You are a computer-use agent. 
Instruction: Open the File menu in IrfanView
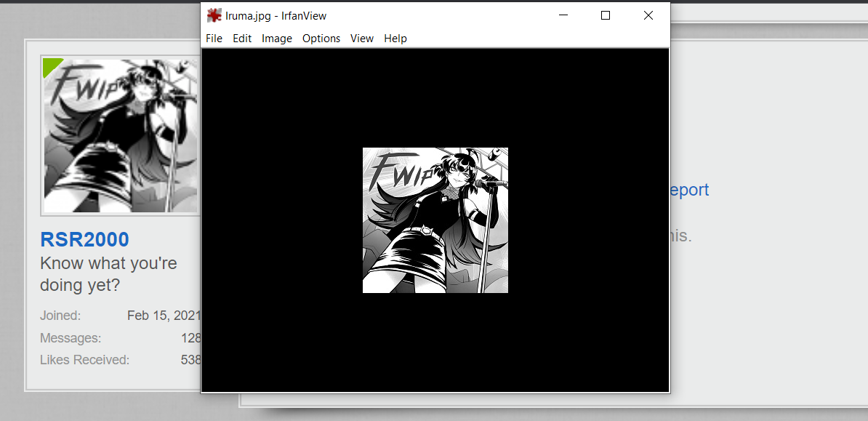pos(214,39)
